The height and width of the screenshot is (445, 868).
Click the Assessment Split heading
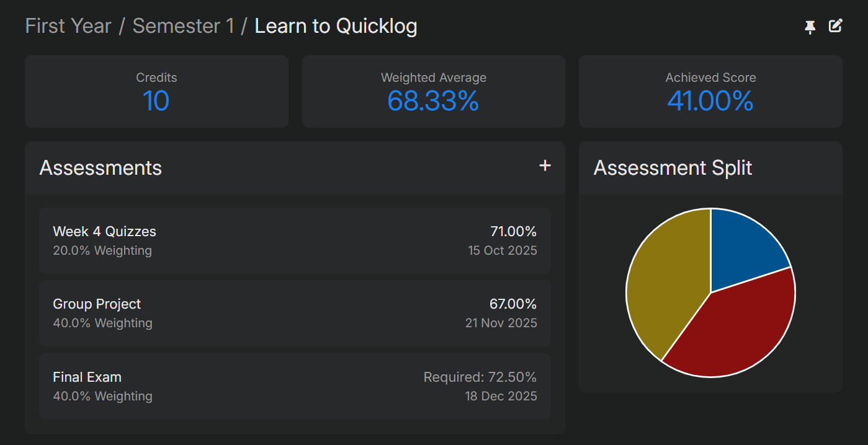click(x=673, y=168)
